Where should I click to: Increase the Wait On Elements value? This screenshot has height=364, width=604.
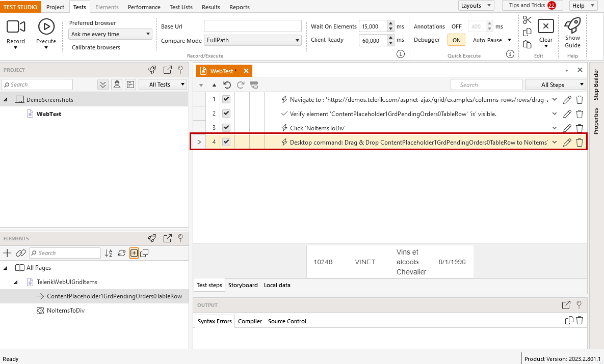(x=390, y=23)
